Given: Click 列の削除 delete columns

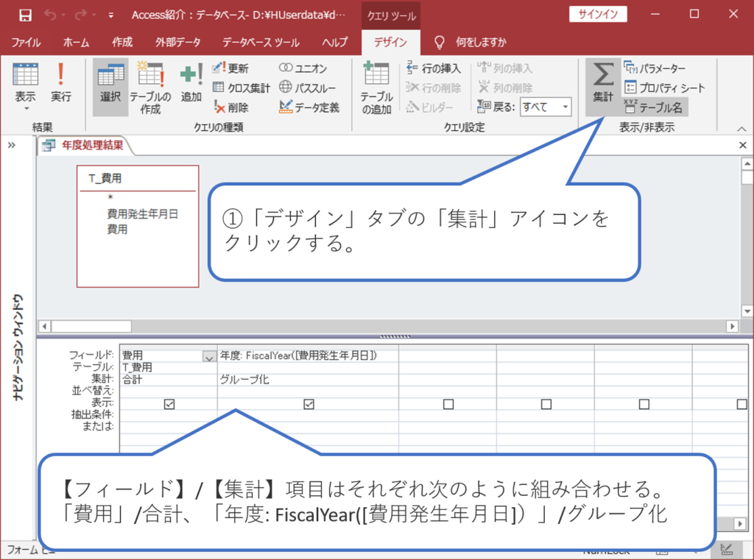Looking at the screenshot, I should pos(504,88).
